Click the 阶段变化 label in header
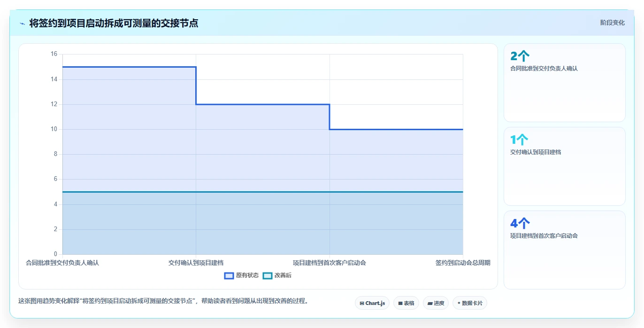The width and height of the screenshot is (644, 328). tap(613, 23)
